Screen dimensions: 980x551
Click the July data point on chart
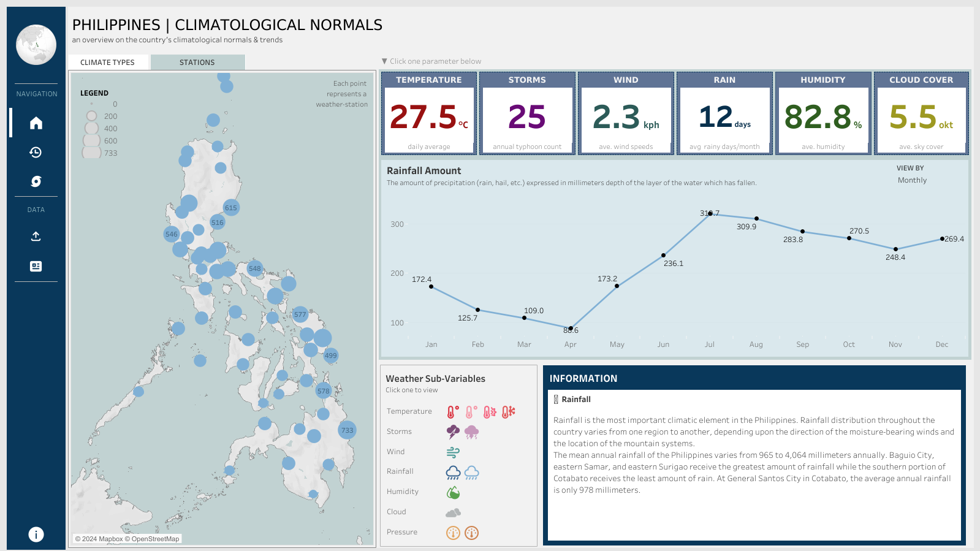pyautogui.click(x=710, y=213)
